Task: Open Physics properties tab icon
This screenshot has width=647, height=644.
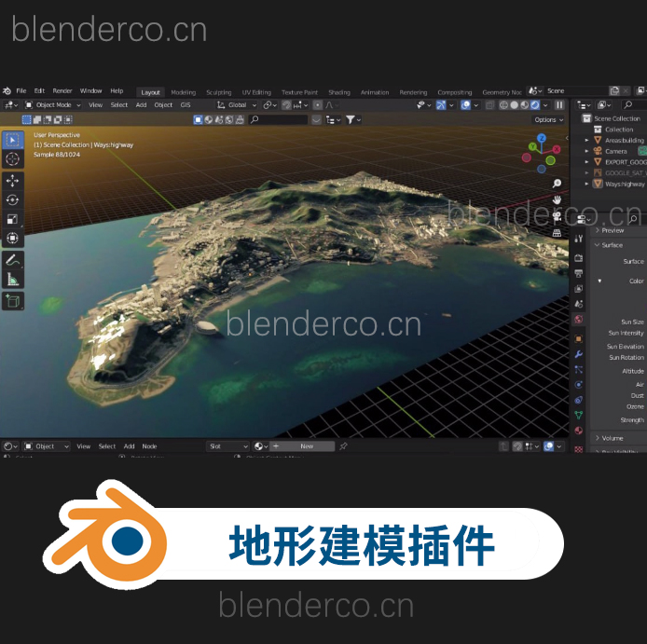Action: tap(579, 385)
